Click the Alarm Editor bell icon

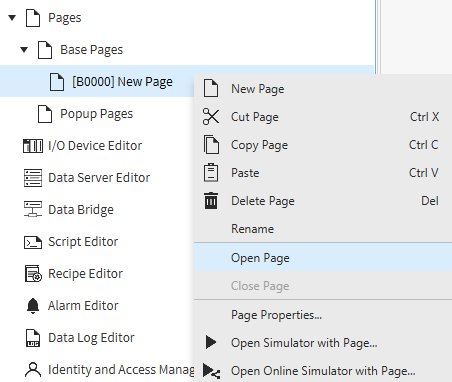coord(33,306)
